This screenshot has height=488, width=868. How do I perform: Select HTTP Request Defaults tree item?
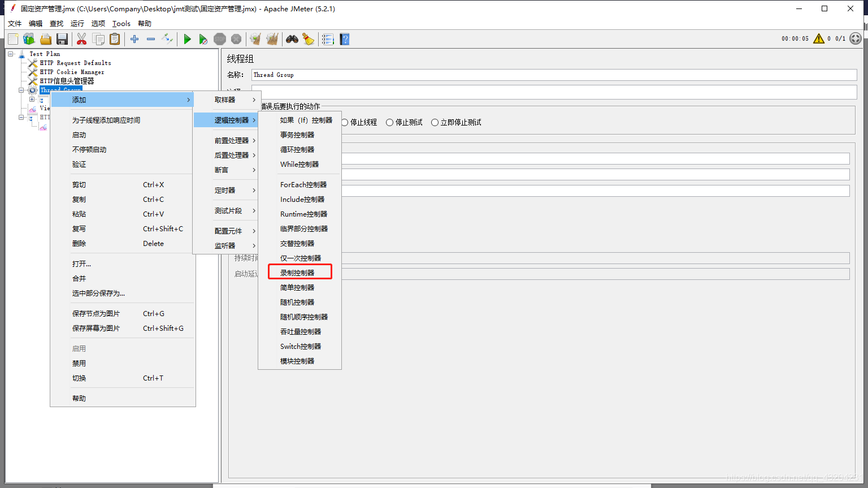coord(75,63)
